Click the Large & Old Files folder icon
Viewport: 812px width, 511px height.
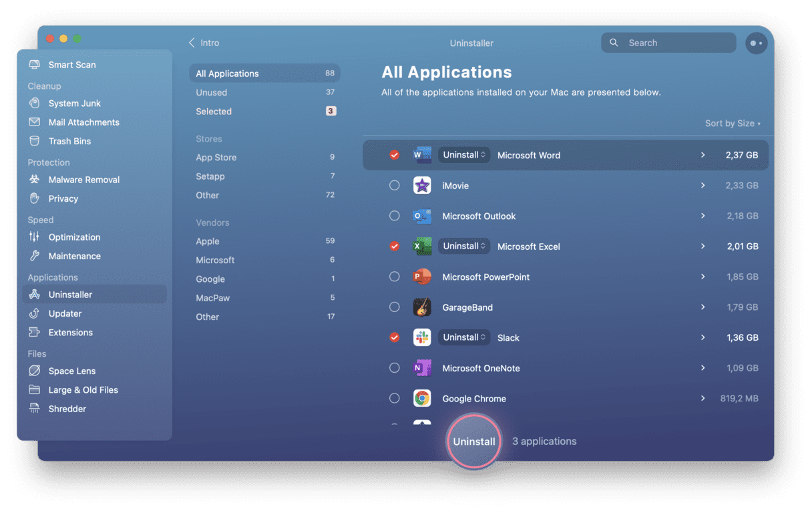[x=34, y=389]
